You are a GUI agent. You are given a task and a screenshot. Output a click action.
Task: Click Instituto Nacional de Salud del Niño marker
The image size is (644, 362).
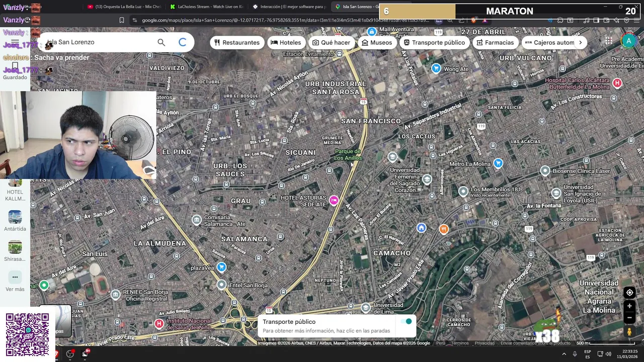(x=159, y=324)
